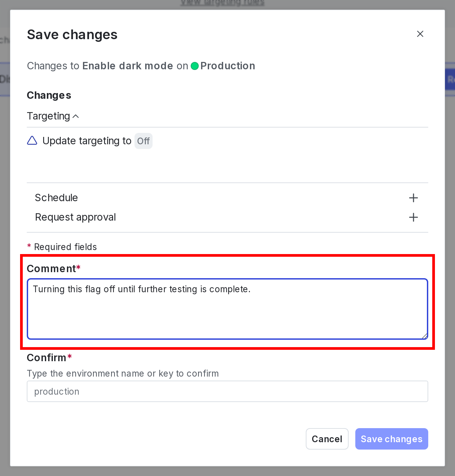Viewport: 455px width, 476px height.
Task: Focus the required Comment text area
Action: click(x=227, y=309)
